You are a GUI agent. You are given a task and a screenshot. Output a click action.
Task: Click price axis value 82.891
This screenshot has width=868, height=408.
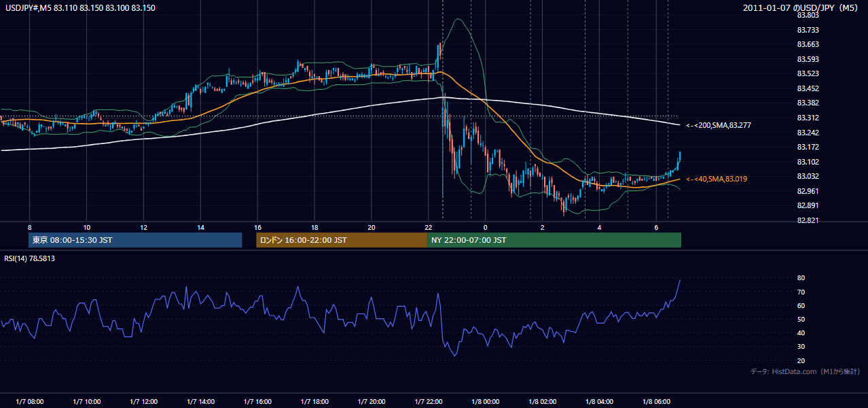tap(808, 205)
